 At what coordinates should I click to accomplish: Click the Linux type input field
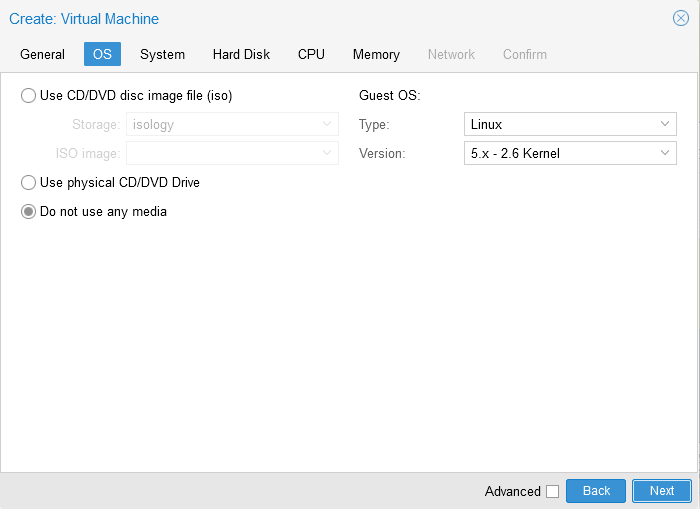point(560,124)
